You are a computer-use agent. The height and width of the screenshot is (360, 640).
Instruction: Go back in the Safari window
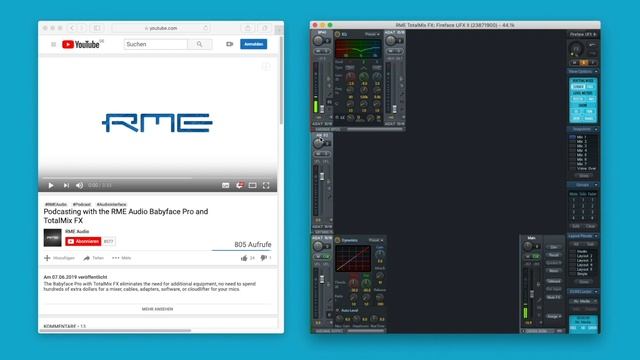[x=72, y=28]
